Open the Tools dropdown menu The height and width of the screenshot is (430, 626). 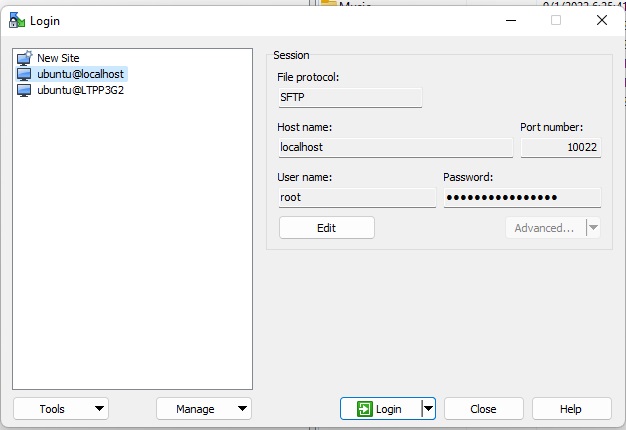[61, 408]
